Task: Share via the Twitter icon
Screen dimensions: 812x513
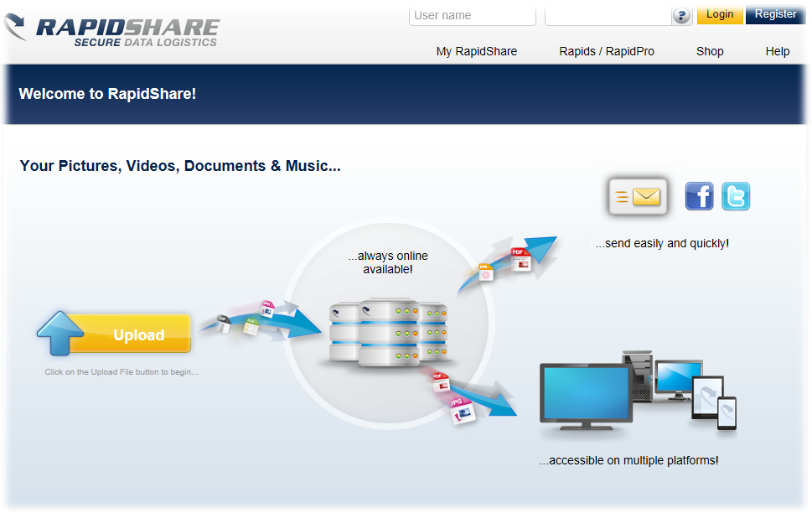Action: (736, 196)
